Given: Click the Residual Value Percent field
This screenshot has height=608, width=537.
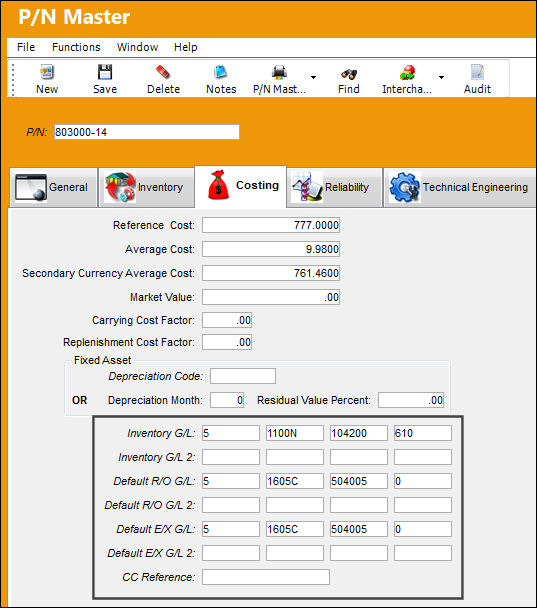Looking at the screenshot, I should (x=411, y=400).
